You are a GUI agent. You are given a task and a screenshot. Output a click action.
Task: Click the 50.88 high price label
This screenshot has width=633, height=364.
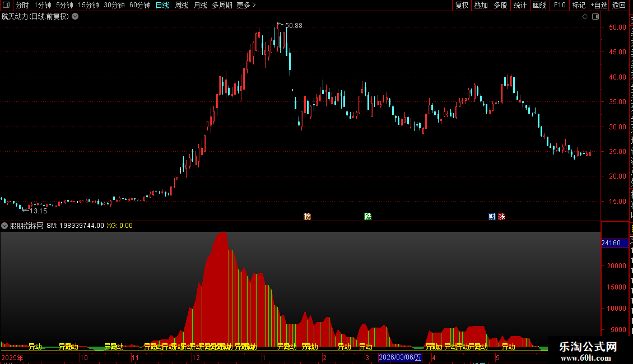click(x=294, y=26)
